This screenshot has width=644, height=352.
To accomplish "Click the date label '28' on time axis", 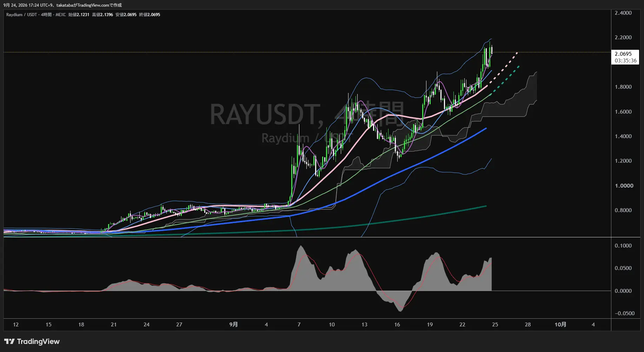I will (527, 325).
